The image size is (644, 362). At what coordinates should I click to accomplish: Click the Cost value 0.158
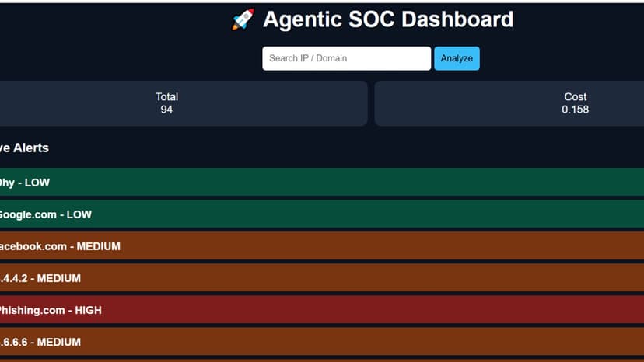(x=575, y=110)
